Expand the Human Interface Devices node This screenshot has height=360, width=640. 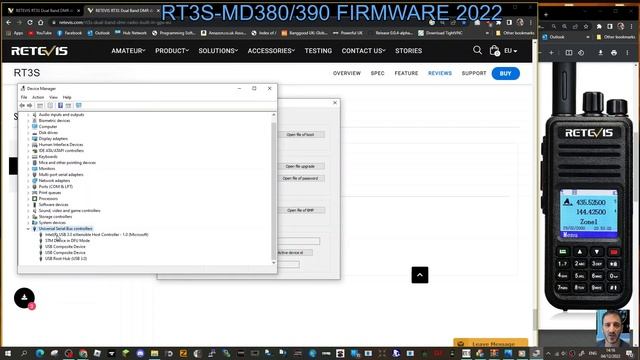(x=28, y=144)
